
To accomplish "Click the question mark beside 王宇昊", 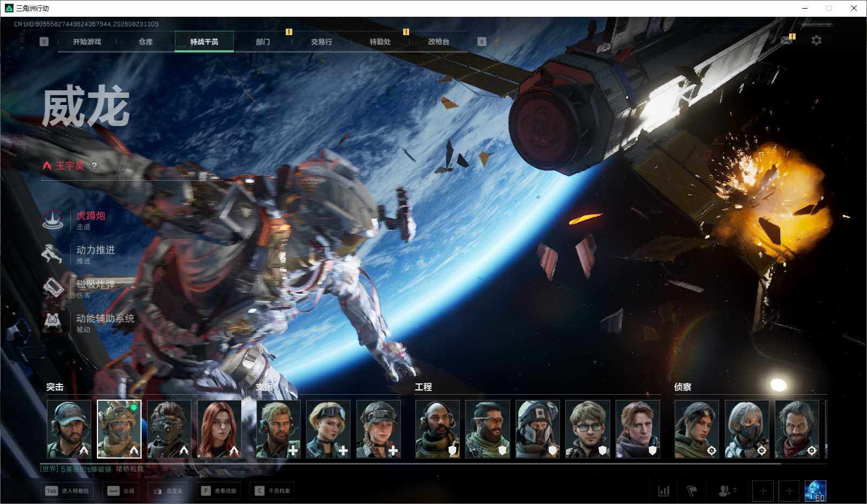I will 94,166.
